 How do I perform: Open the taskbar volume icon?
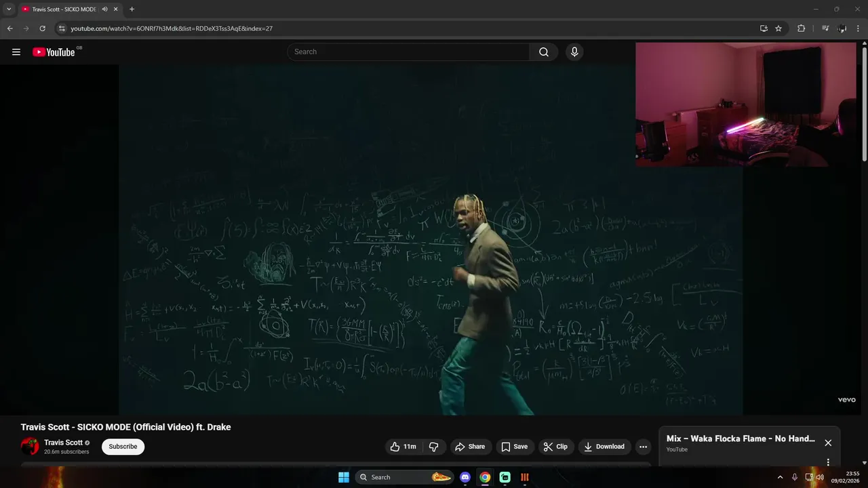pos(820,477)
